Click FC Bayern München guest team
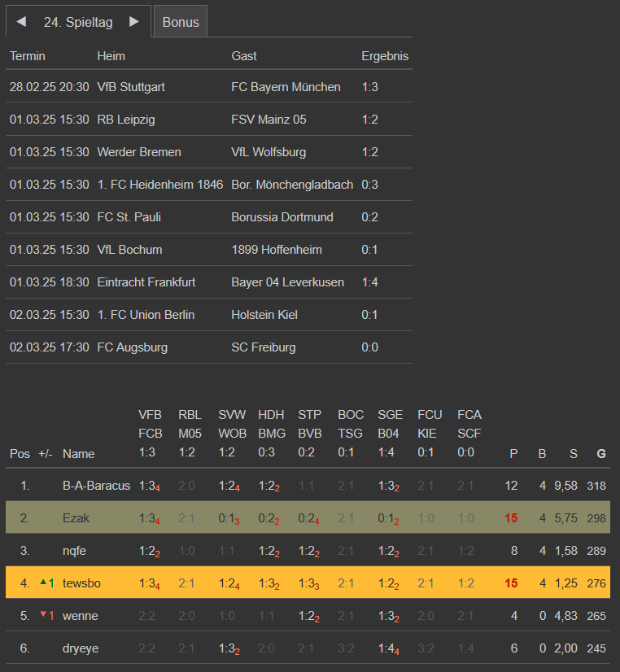This screenshot has width=620, height=672. click(x=286, y=87)
